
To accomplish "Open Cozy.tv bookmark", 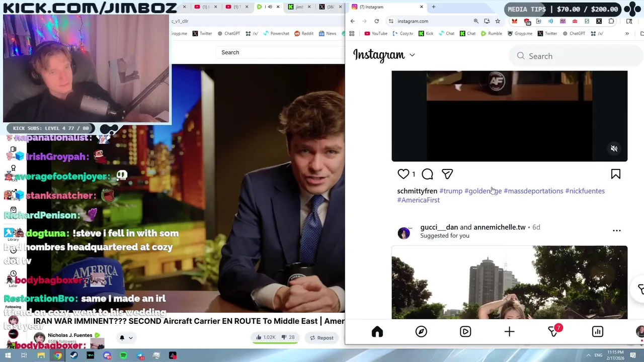I will [403, 34].
